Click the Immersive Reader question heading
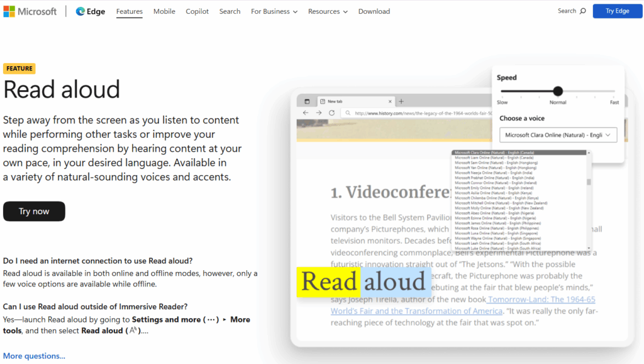 [x=96, y=307]
